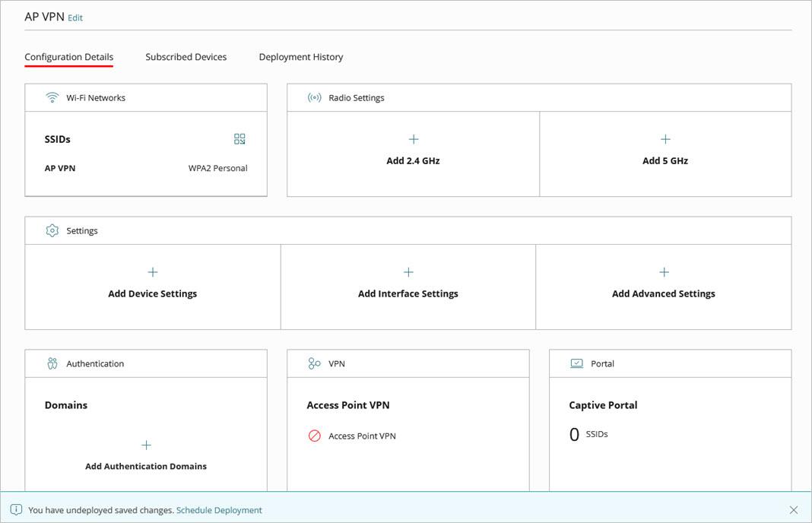Select Add Device Settings
The height and width of the screenshot is (523, 812).
click(x=152, y=293)
